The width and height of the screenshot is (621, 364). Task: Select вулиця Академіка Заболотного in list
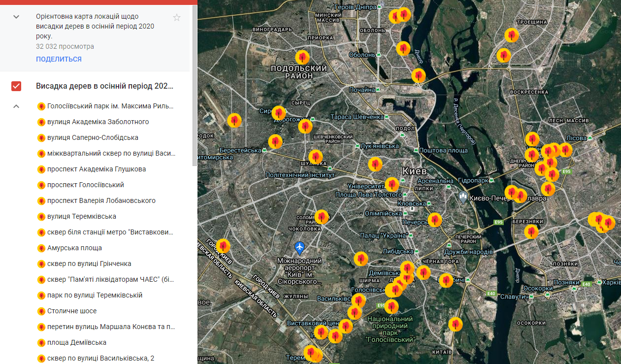[98, 122]
